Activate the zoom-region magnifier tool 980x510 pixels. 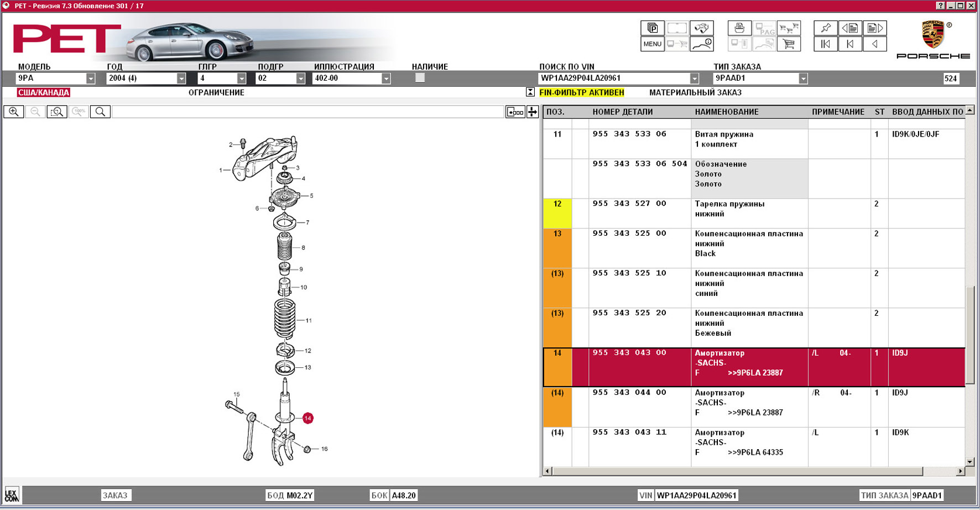point(57,112)
